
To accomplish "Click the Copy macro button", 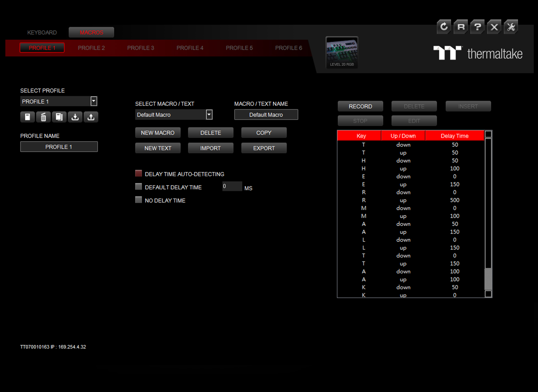I will tap(264, 133).
